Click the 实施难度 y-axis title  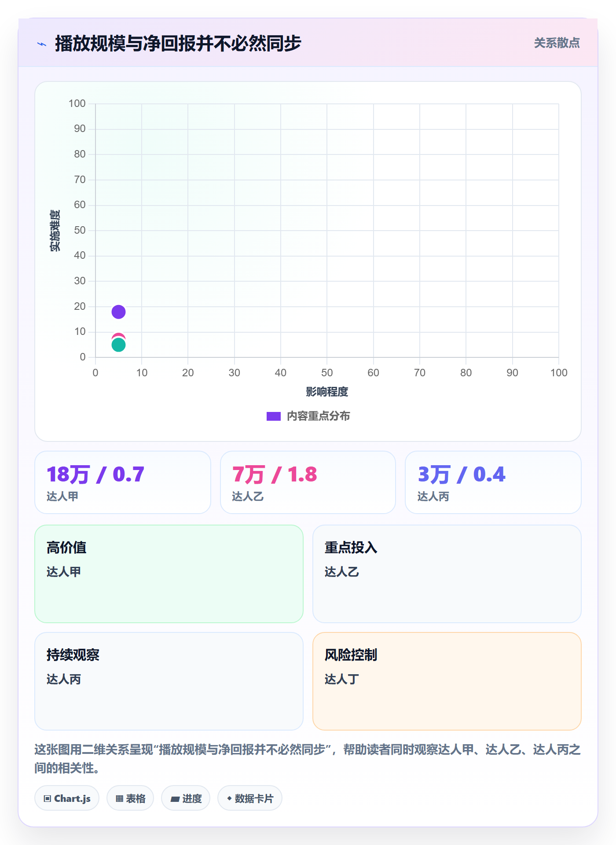tap(55, 231)
